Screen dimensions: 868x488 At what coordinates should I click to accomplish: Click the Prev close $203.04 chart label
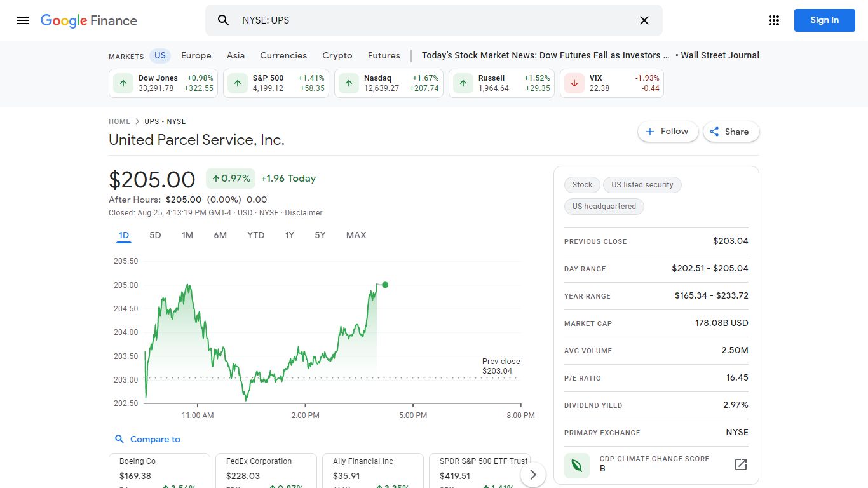point(501,366)
